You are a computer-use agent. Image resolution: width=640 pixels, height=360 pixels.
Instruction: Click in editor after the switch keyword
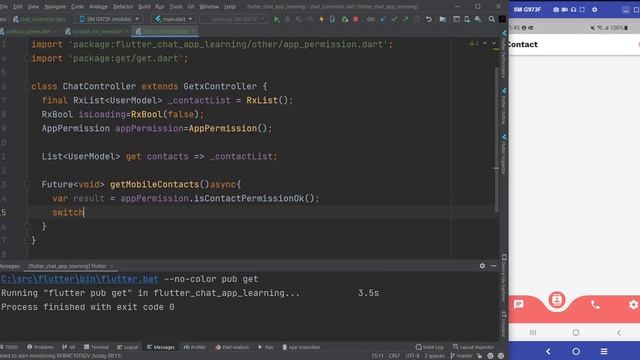coord(84,212)
